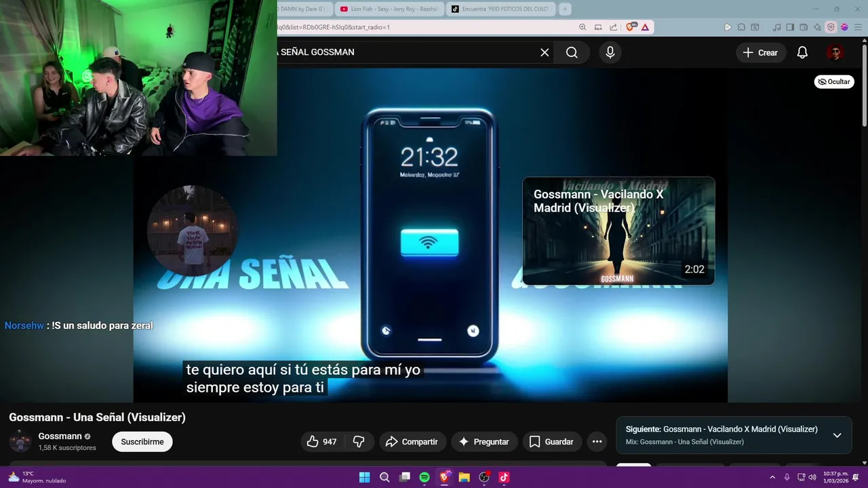This screenshot has height=488, width=868.
Task: Open Vacilando X Madrid end-screen card
Action: [x=618, y=231]
